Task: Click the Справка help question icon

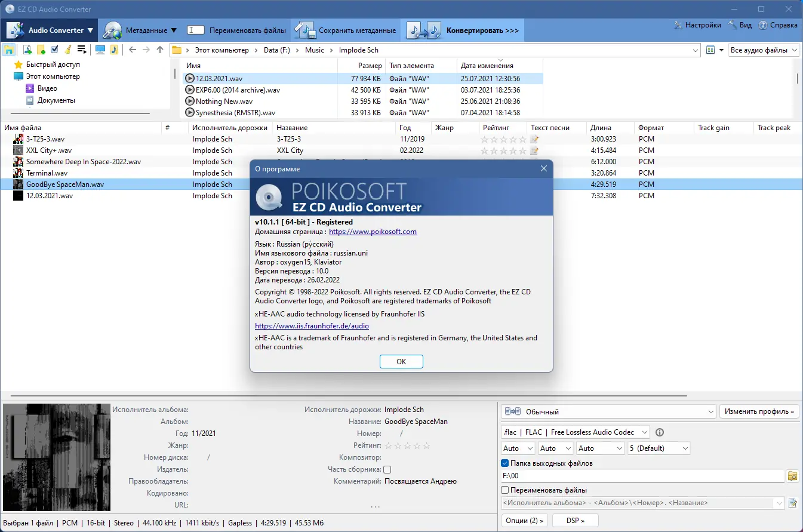Action: 763,25
